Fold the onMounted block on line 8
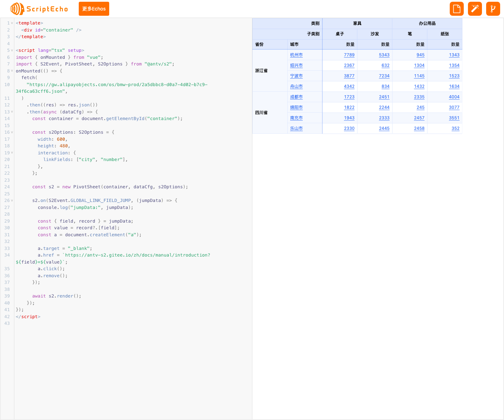Viewport: 504px width, 420px height. pos(12,71)
